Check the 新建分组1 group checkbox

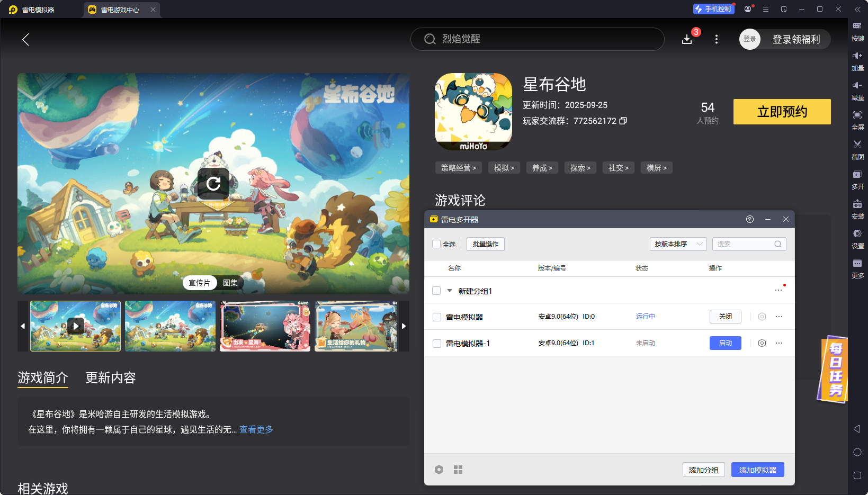click(x=436, y=291)
